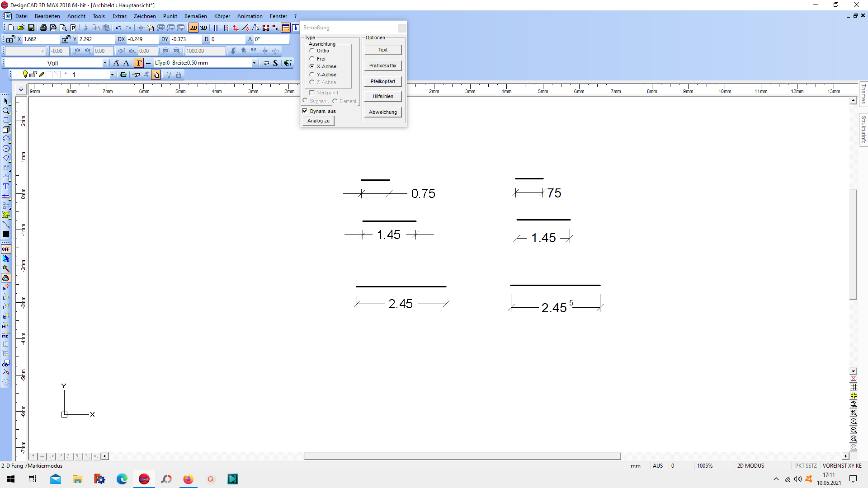Screen dimensions: 868x488
Task: Open the Zeichnen menu
Action: click(x=145, y=16)
